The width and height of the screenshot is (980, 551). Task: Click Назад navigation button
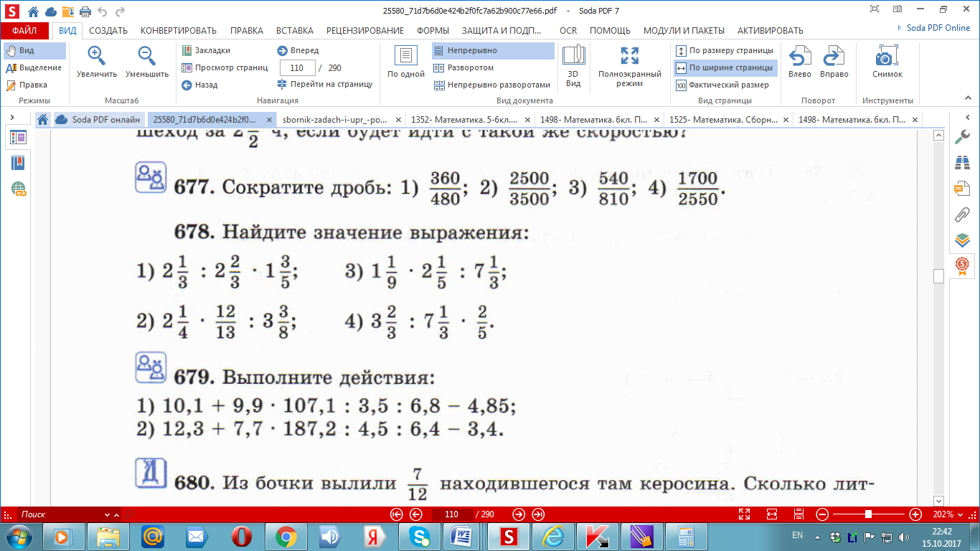[x=200, y=85]
